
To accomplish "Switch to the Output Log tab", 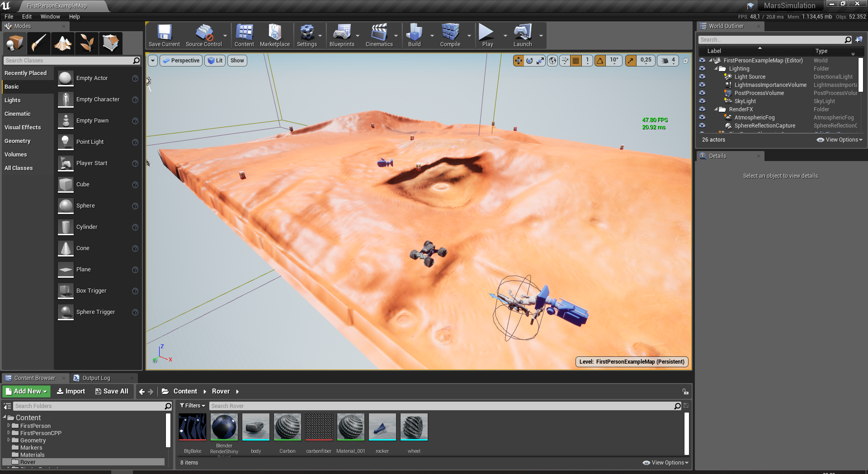I will click(x=96, y=378).
